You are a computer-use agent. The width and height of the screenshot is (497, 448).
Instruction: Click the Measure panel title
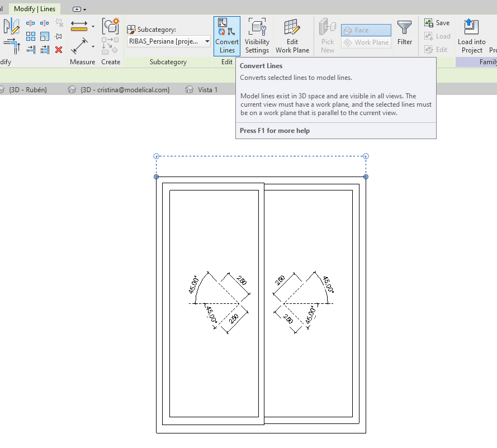click(82, 62)
